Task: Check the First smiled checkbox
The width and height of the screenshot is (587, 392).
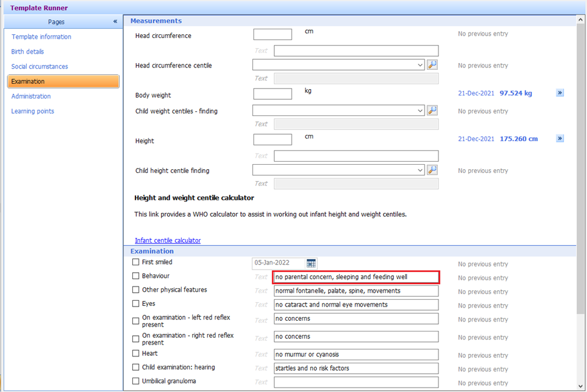Action: click(x=136, y=262)
